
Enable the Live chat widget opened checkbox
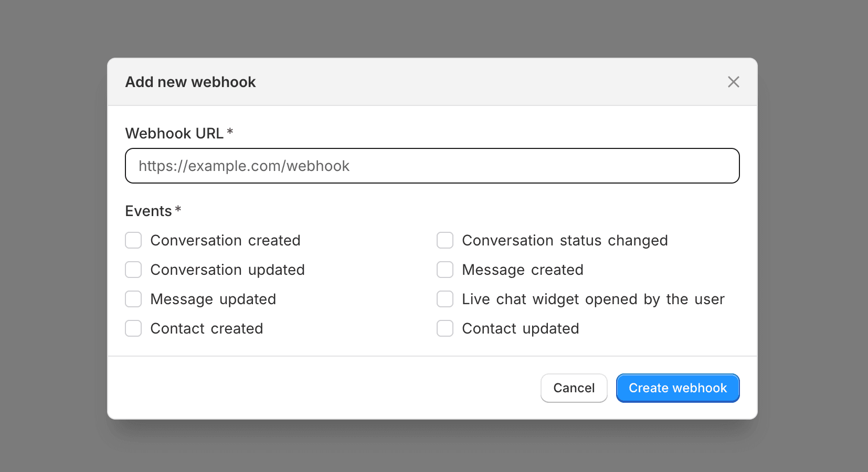coord(445,299)
